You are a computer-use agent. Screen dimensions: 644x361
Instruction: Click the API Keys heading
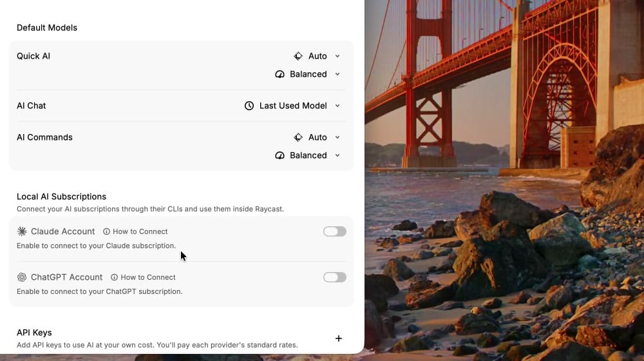point(34,333)
